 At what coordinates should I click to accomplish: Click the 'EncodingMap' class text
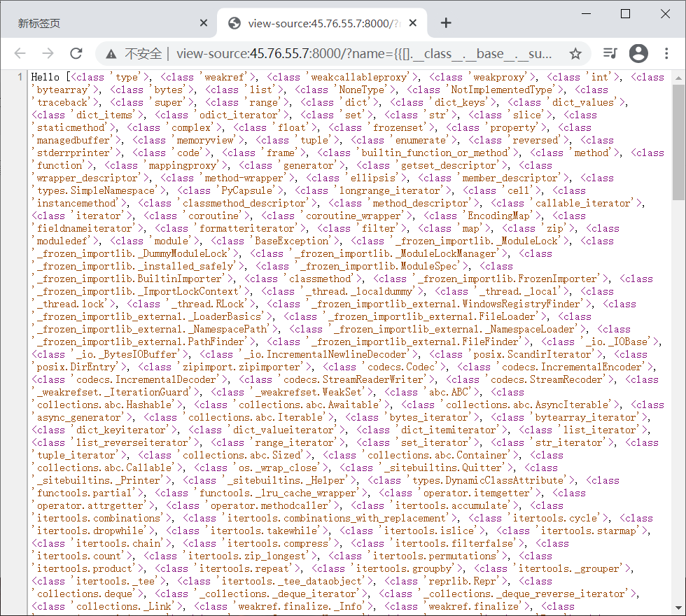[x=498, y=216]
